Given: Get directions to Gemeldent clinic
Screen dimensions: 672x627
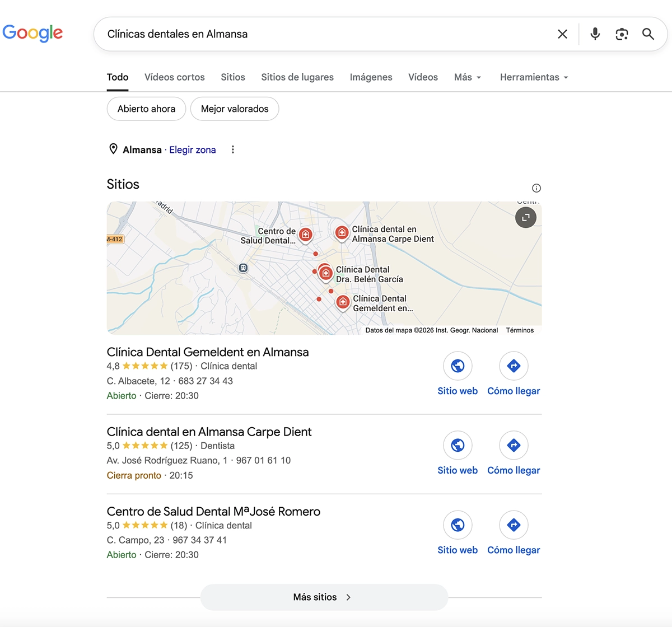Looking at the screenshot, I should click(x=514, y=366).
